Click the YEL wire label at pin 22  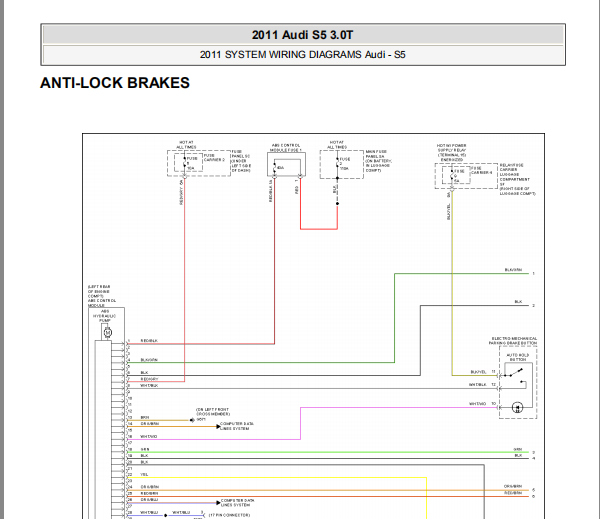tap(144, 475)
